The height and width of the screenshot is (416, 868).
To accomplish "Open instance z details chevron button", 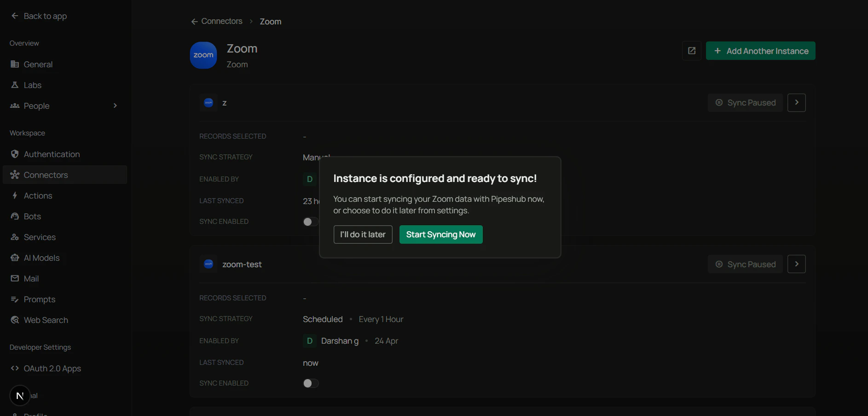I will point(797,103).
